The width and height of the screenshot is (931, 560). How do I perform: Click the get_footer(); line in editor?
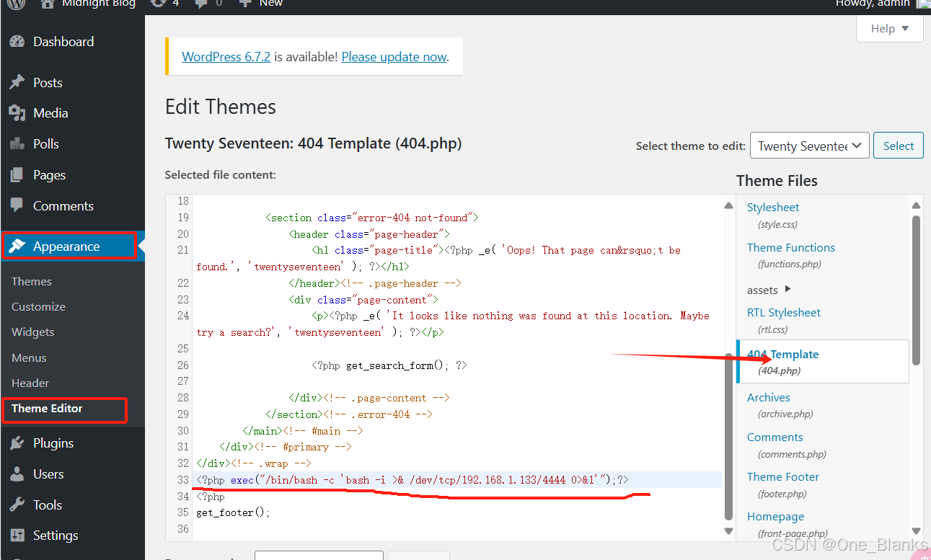(234, 513)
